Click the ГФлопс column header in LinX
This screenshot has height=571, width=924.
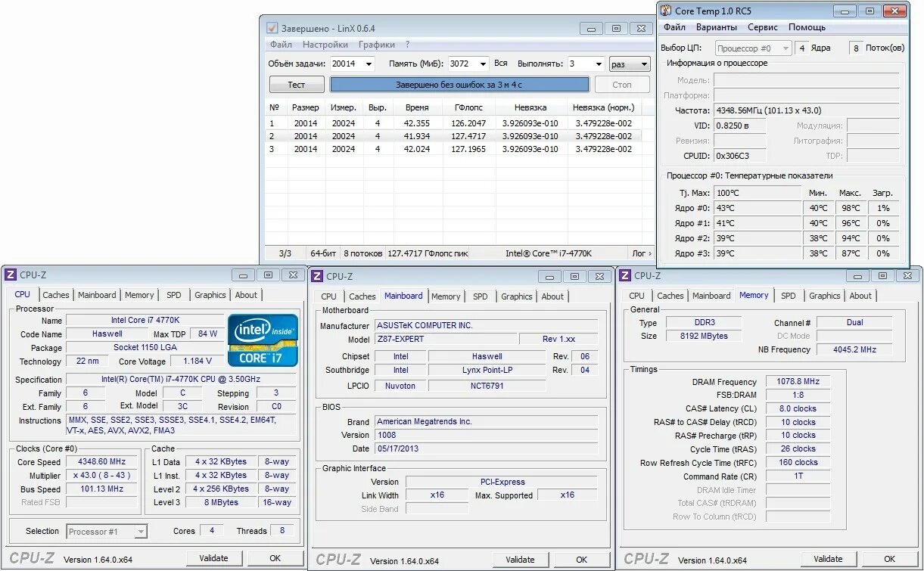(x=469, y=107)
